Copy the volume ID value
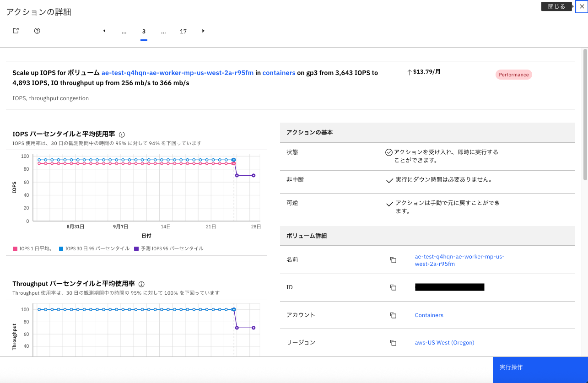The image size is (588, 383). 393,287
